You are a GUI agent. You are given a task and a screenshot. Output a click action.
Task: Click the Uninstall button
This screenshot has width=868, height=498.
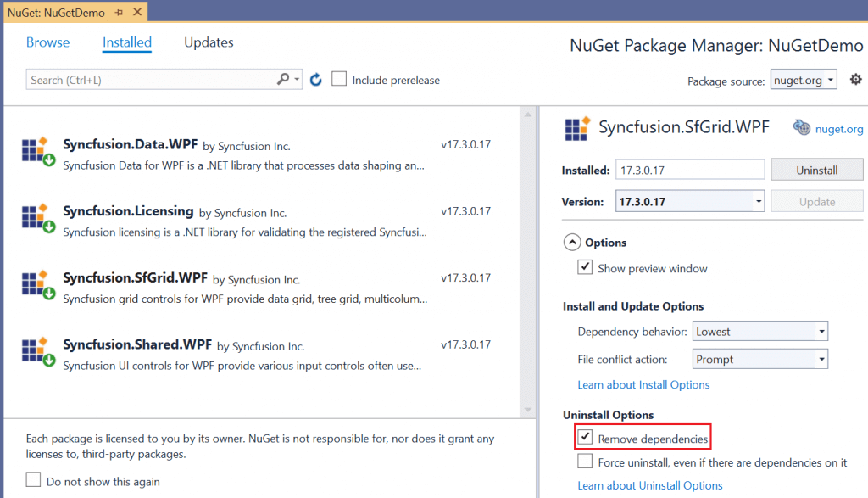(816, 171)
